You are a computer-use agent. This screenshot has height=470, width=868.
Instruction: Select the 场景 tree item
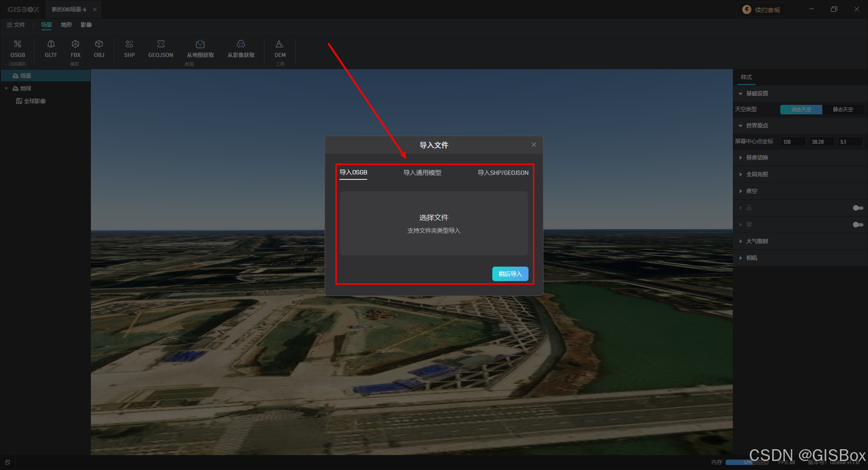[45, 76]
